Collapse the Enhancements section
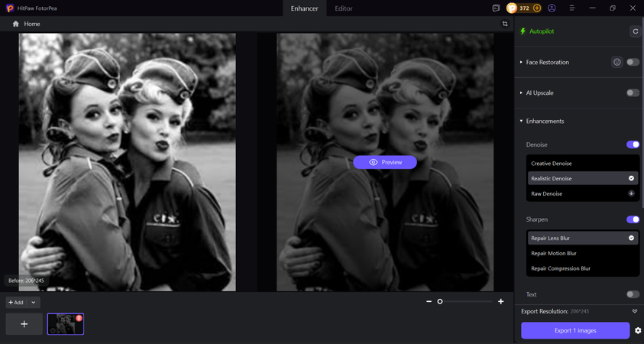Screen dimensions: 644x344 click(521, 122)
